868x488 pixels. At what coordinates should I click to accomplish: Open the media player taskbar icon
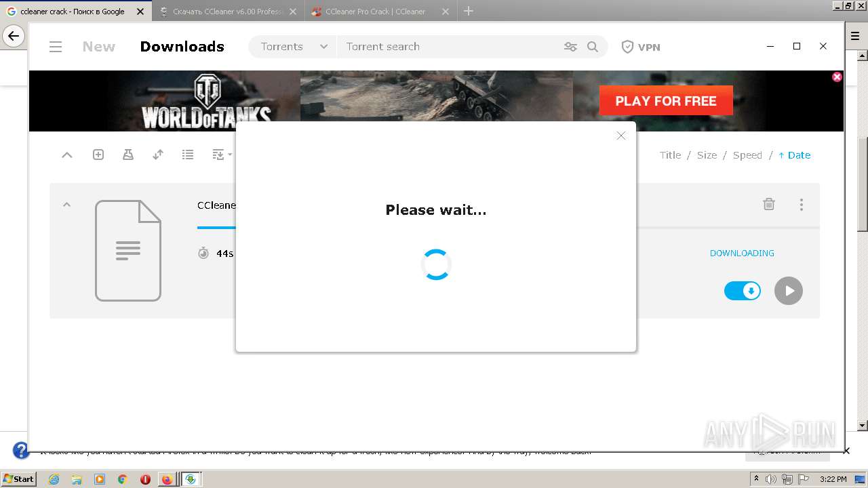(x=100, y=479)
